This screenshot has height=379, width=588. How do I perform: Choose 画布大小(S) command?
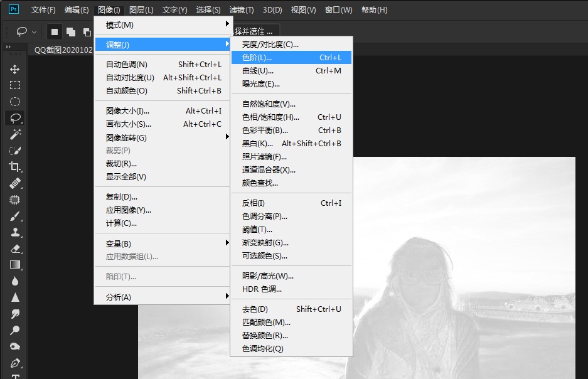(x=163, y=124)
